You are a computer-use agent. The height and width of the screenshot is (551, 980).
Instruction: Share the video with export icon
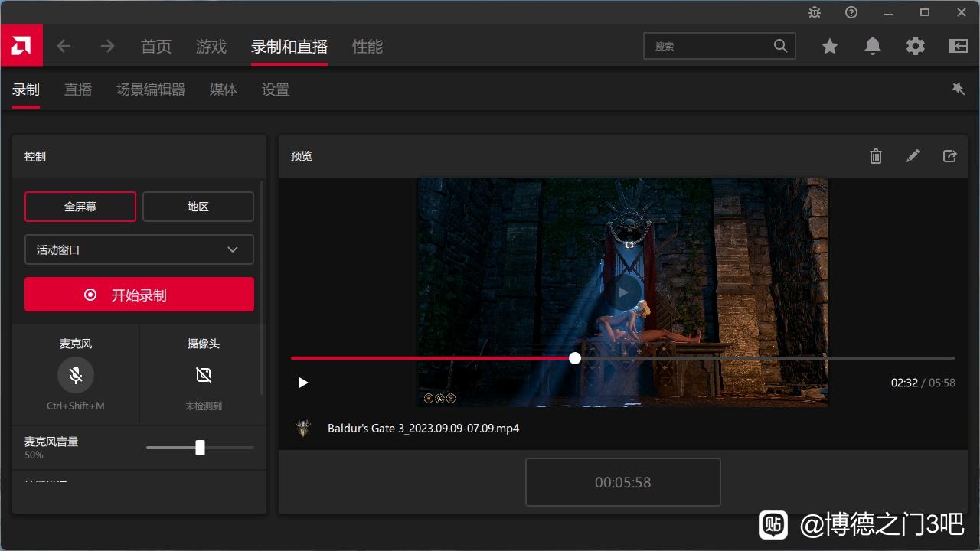pyautogui.click(x=949, y=156)
